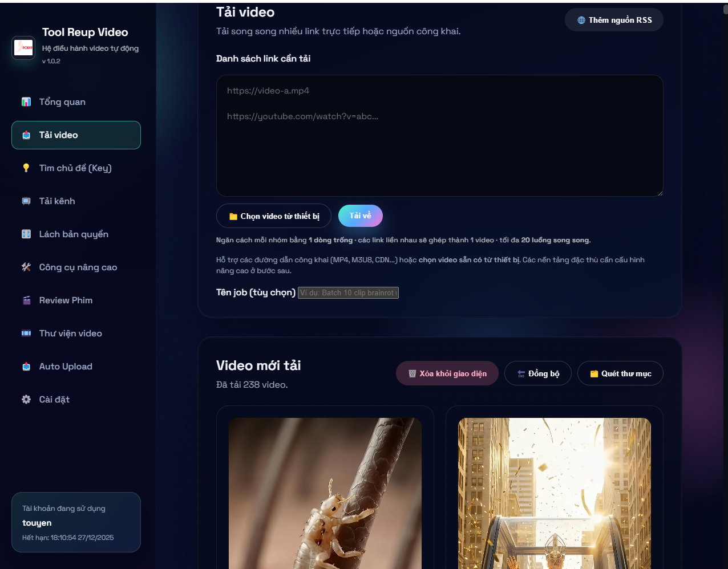The image size is (728, 569).
Task: Choose Chọn video từ thiết bị button
Action: [x=274, y=216]
